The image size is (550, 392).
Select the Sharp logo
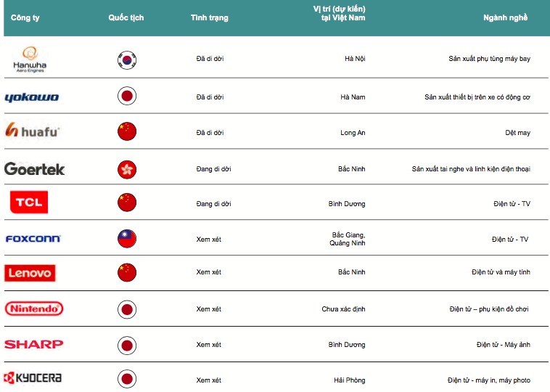click(x=33, y=344)
